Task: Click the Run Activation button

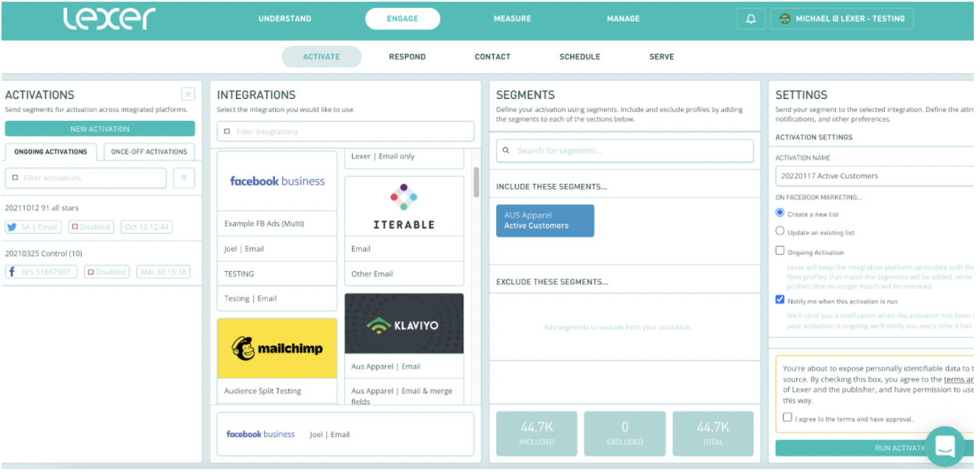Action: (x=874, y=448)
